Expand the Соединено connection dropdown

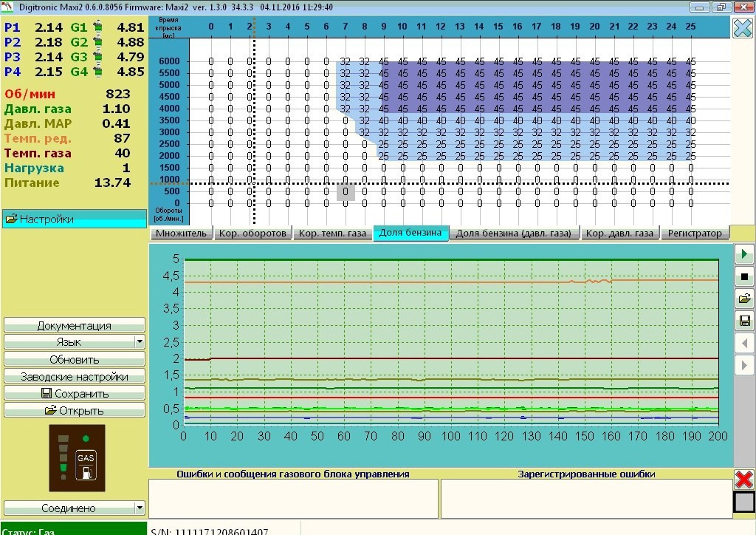[x=140, y=508]
